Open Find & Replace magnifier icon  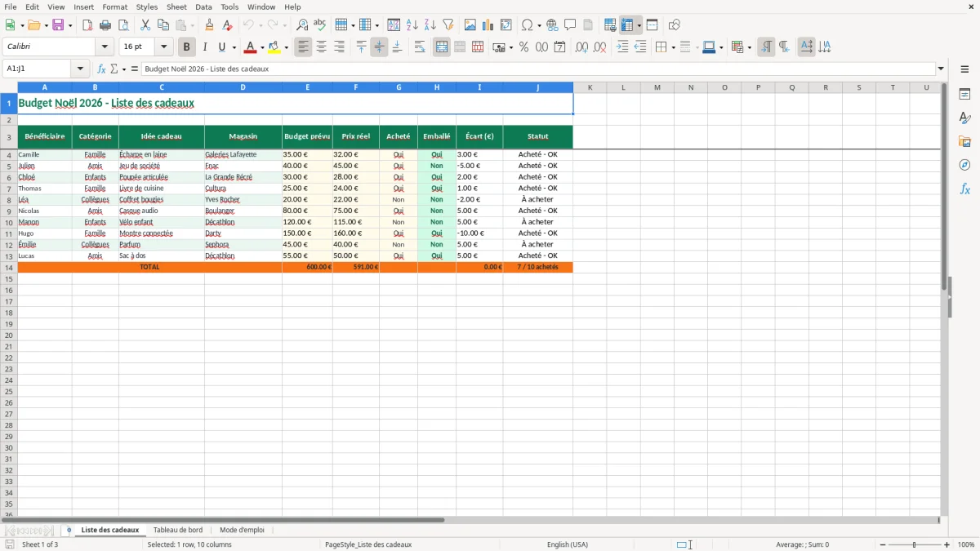click(x=302, y=25)
